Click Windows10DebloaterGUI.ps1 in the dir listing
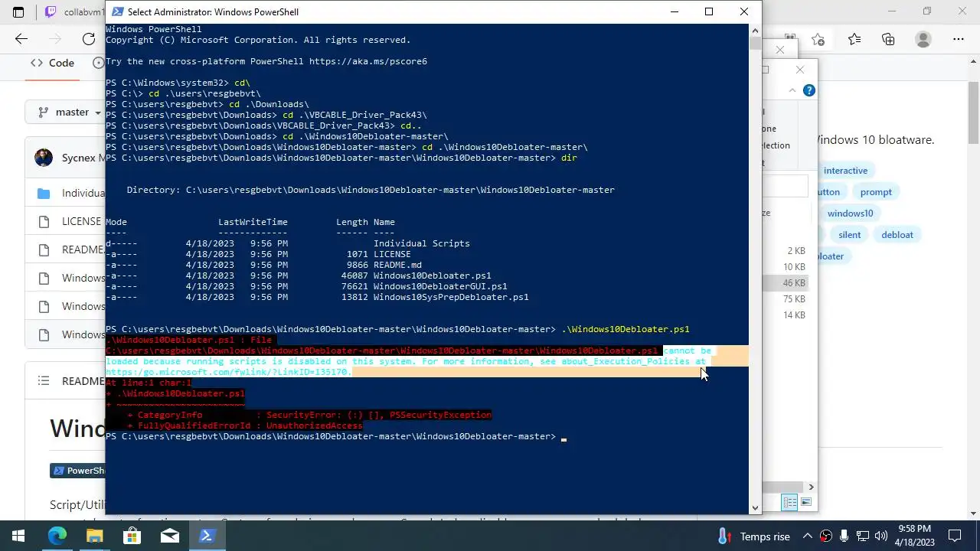Image resolution: width=980 pixels, height=551 pixels. click(x=440, y=286)
